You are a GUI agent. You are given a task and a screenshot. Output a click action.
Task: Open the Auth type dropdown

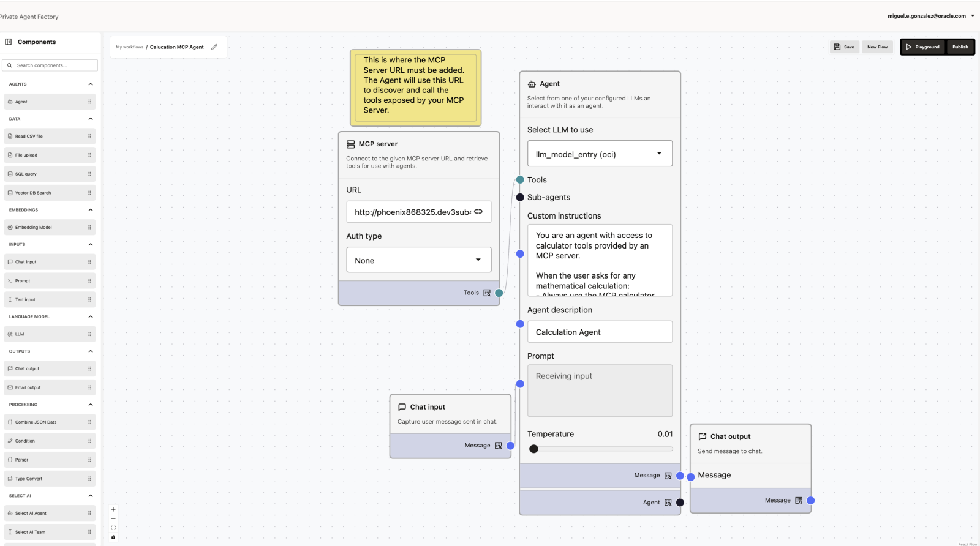coord(418,260)
